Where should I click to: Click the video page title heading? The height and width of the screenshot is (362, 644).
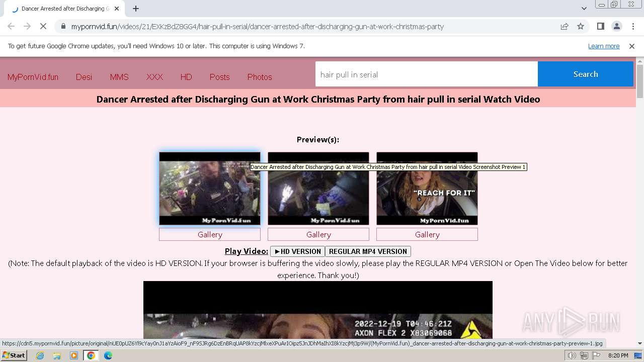pyautogui.click(x=318, y=99)
